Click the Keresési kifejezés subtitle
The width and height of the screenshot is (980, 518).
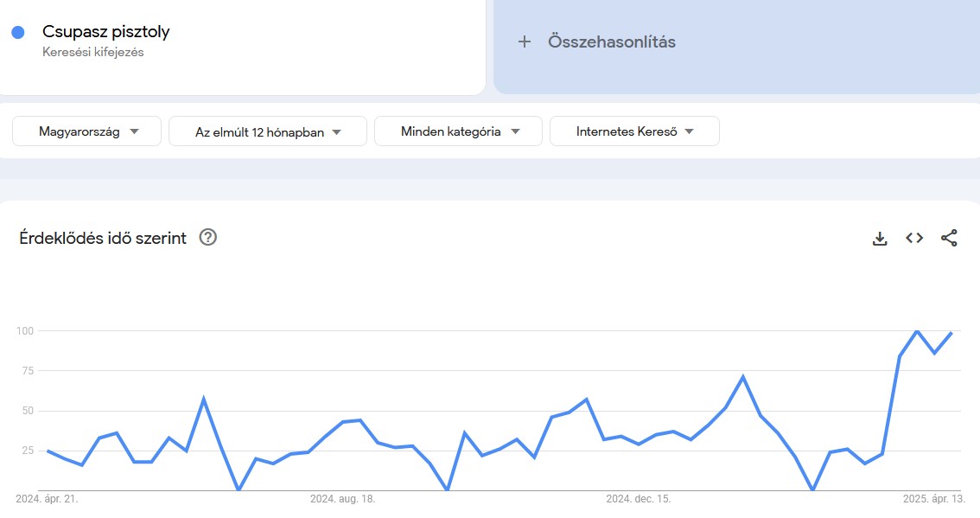click(93, 52)
